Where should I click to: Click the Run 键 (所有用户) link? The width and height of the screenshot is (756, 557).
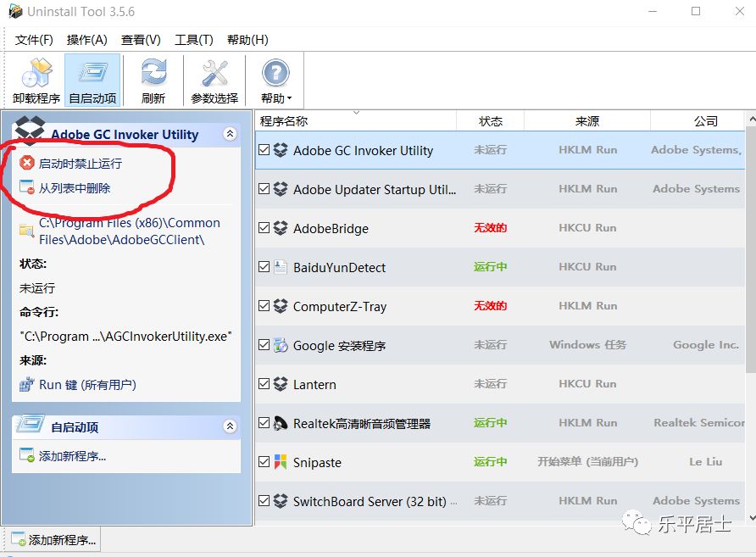[88, 385]
